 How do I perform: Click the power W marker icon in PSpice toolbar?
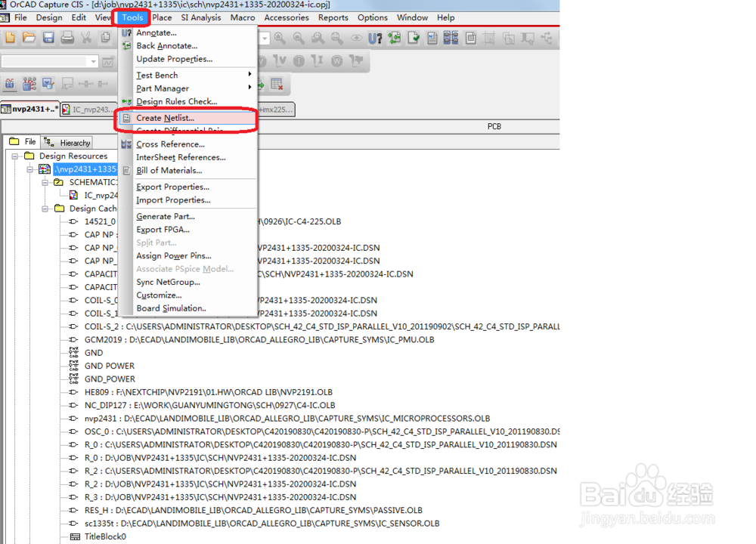tap(337, 60)
